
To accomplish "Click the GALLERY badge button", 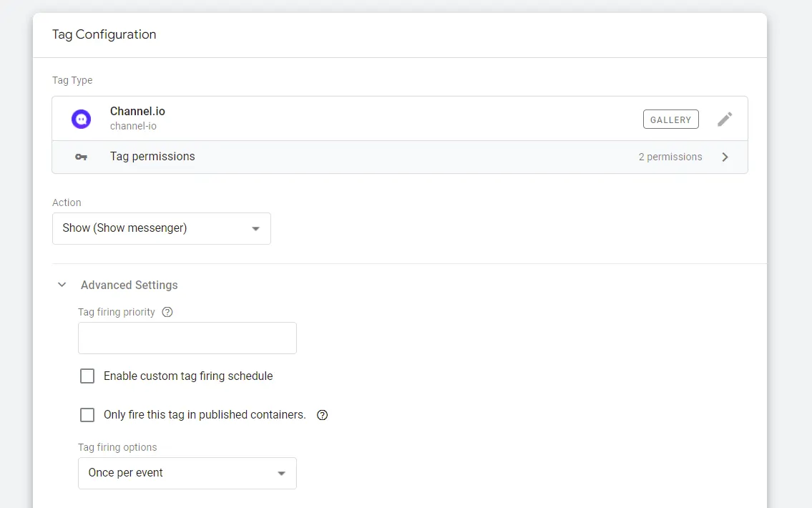I will (670, 119).
